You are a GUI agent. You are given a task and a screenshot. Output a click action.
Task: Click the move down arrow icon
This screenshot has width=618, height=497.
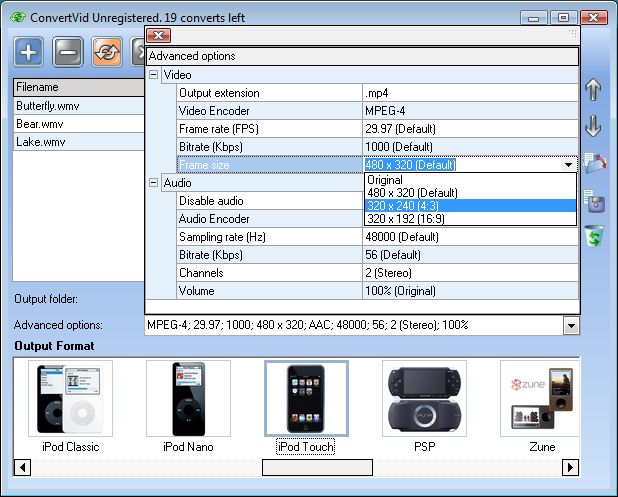click(593, 126)
